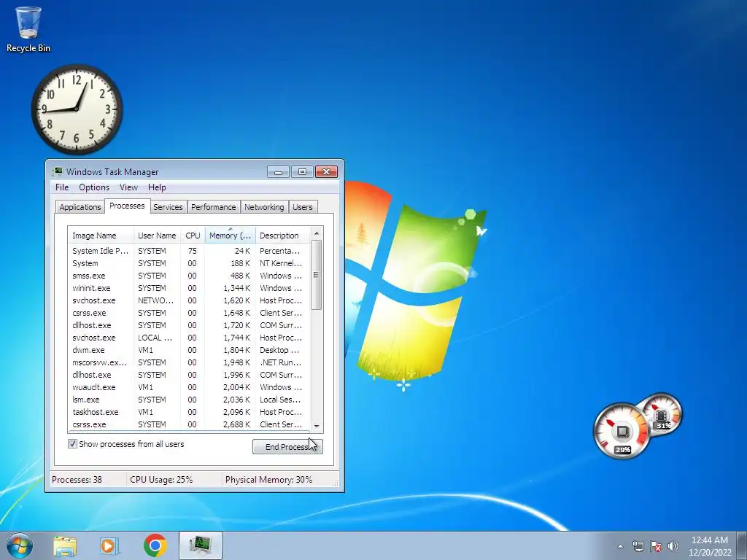Switch to the Users tab

pyautogui.click(x=303, y=207)
